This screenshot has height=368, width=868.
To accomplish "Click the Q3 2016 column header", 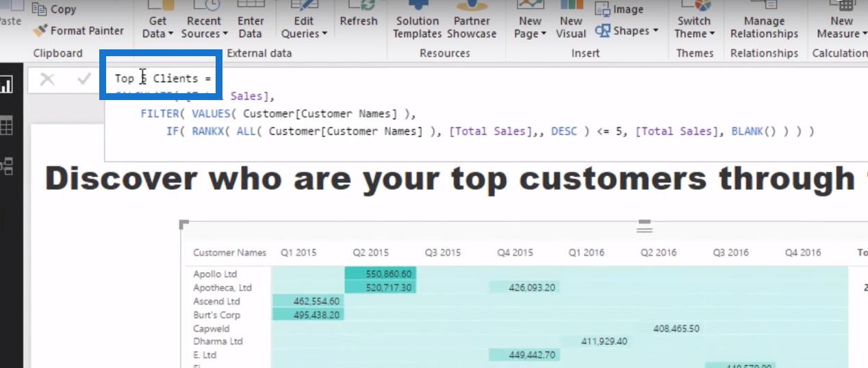I will (730, 252).
